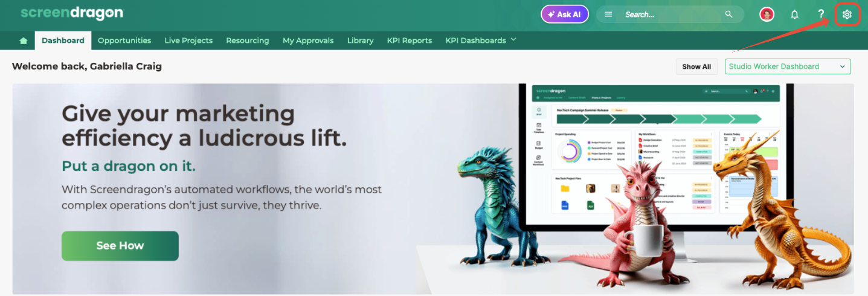The image size is (868, 296).
Task: Switch to the Opportunities tab
Action: 124,40
